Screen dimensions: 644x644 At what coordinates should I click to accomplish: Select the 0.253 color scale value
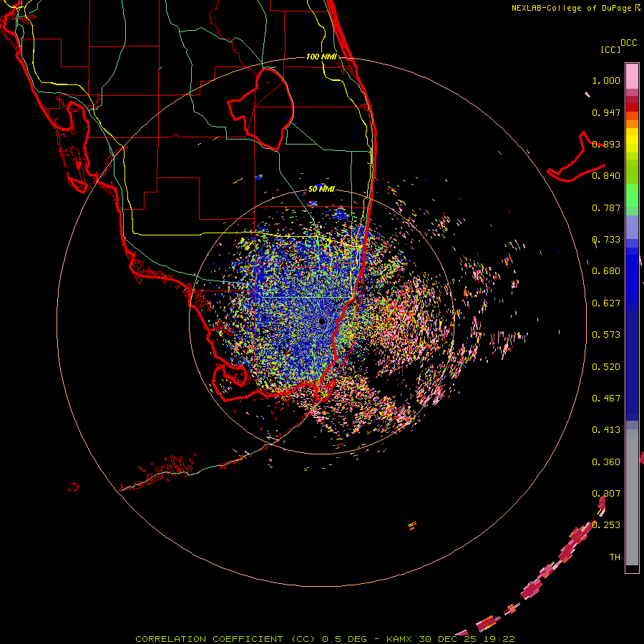[606, 525]
